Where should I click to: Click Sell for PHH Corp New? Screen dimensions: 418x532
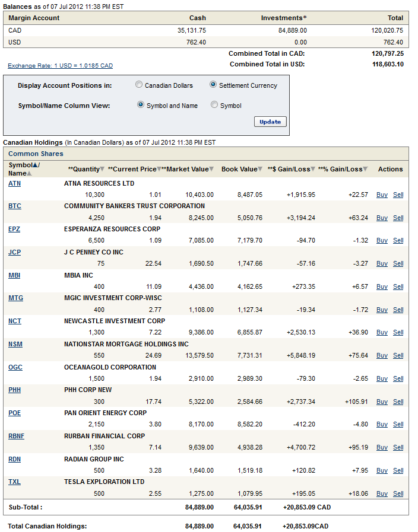398,402
